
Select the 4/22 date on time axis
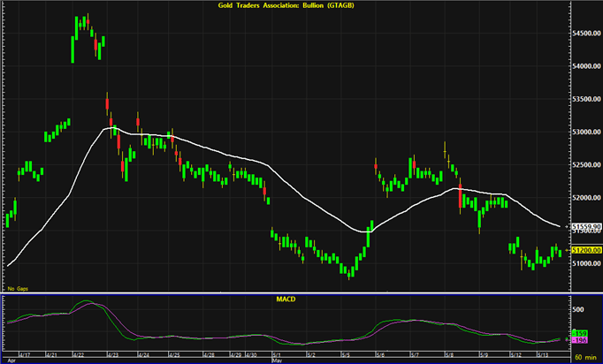[x=81, y=353]
